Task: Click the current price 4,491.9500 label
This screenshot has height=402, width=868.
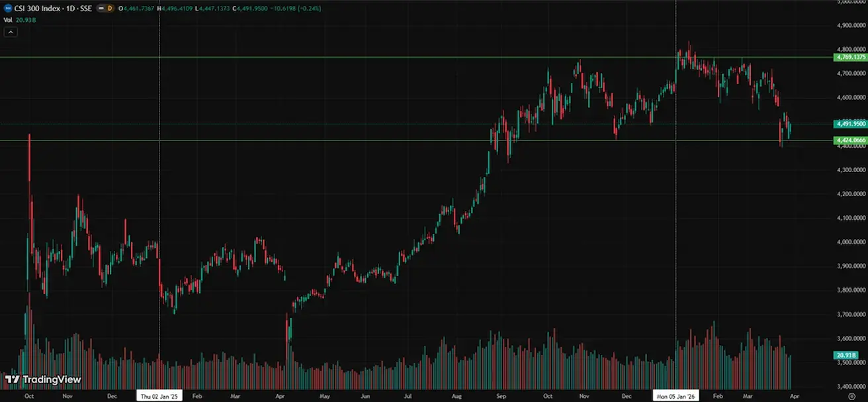Action: pyautogui.click(x=851, y=124)
